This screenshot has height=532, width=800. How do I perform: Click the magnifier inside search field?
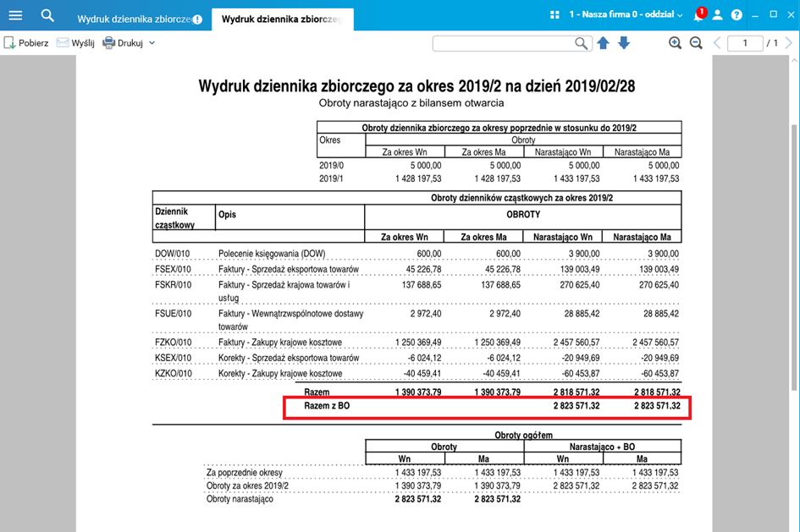(x=581, y=43)
